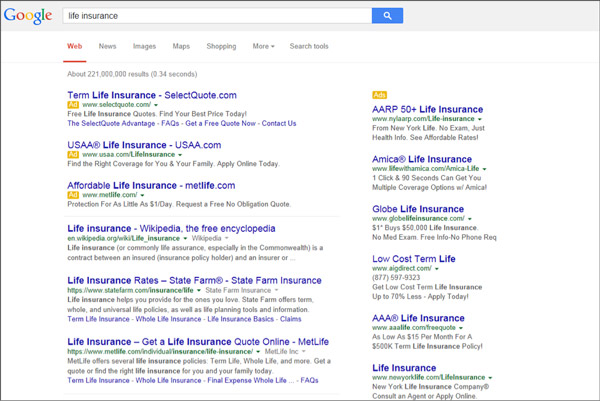The width and height of the screenshot is (600, 401).
Task: Expand arrow next to en.wikipedia.org URL
Action: click(x=185, y=238)
